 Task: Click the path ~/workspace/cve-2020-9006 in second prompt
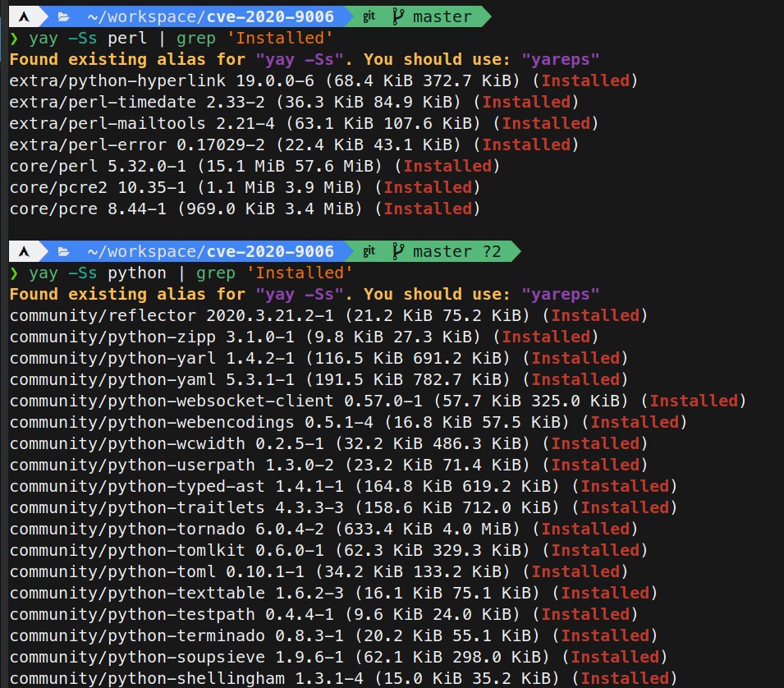coord(210,251)
